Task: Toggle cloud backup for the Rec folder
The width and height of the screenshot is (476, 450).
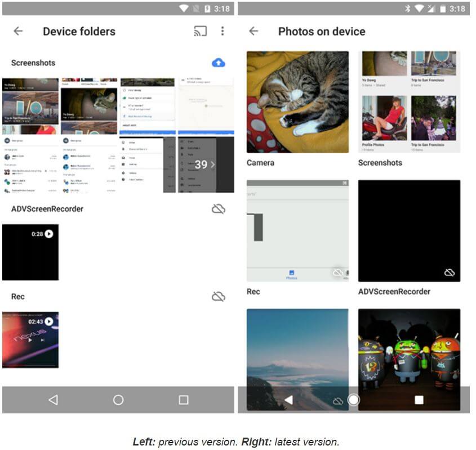Action: (x=219, y=296)
